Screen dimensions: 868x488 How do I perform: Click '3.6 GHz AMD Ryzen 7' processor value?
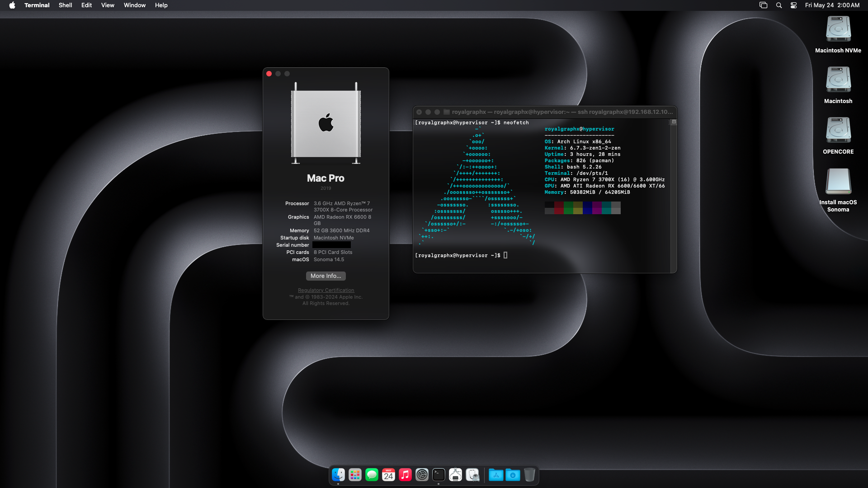(343, 206)
